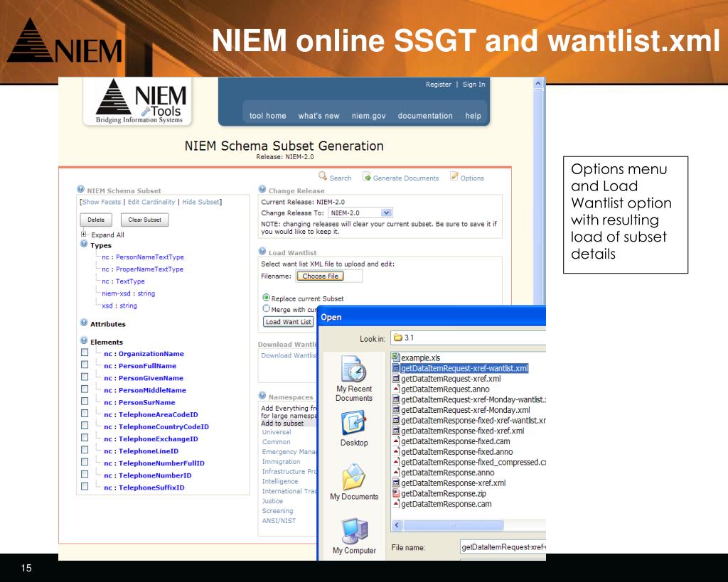Select getDataItemResponse-fixed.cam file

coord(456,441)
